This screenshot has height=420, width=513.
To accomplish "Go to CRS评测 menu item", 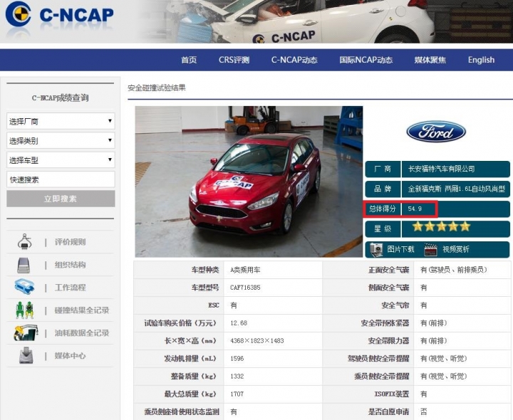I will pyautogui.click(x=234, y=60).
